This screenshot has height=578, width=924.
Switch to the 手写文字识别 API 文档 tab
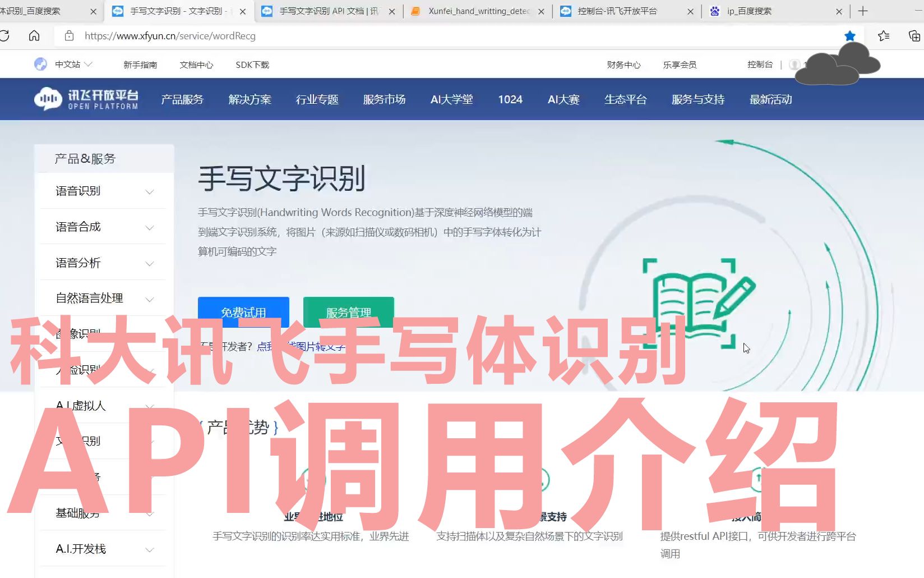point(329,11)
